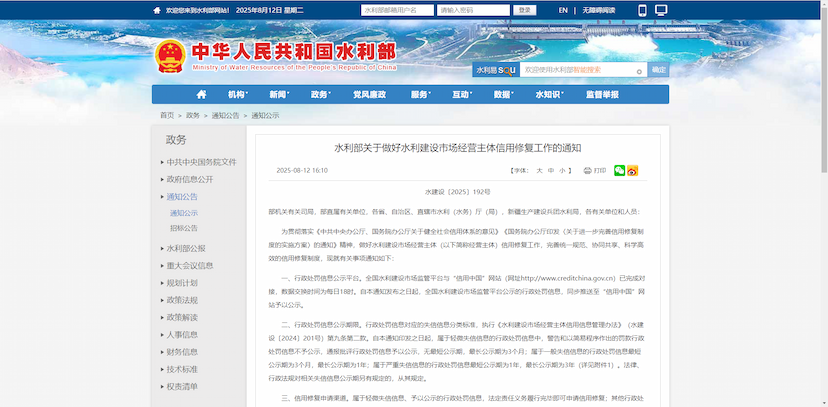828x407 pixels.
Task: Open the 水知识 navigation menu
Action: [549, 94]
